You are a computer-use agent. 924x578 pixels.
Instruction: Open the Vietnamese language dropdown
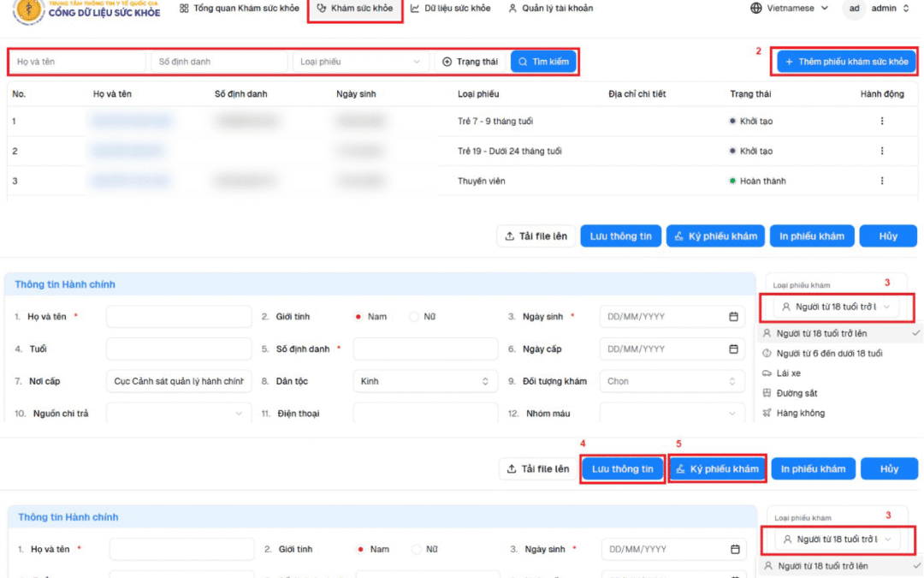coord(789,9)
